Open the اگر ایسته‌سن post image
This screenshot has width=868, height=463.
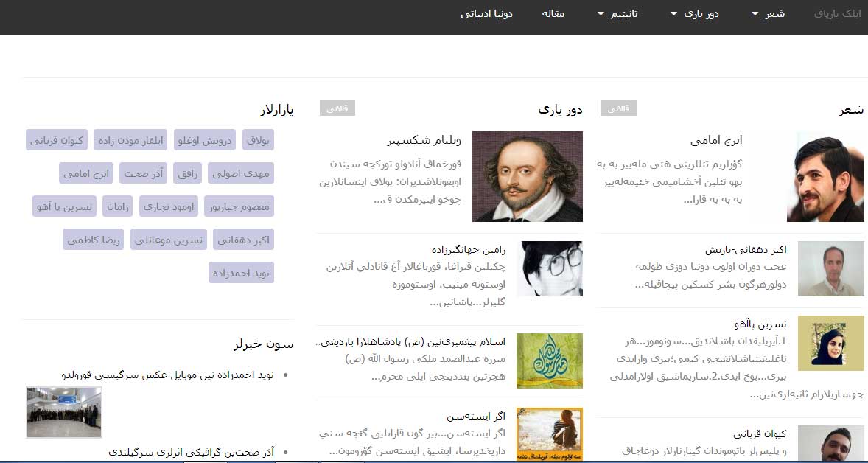[549, 434]
